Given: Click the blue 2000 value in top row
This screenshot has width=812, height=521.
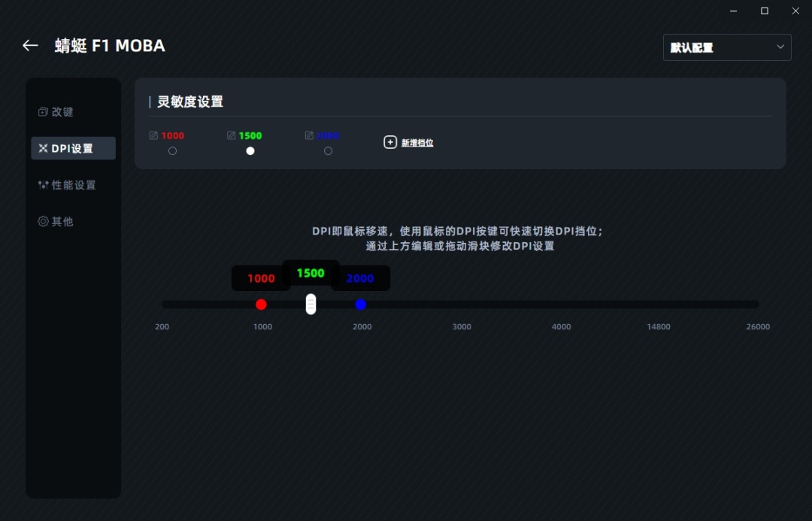Looking at the screenshot, I should pyautogui.click(x=328, y=135).
